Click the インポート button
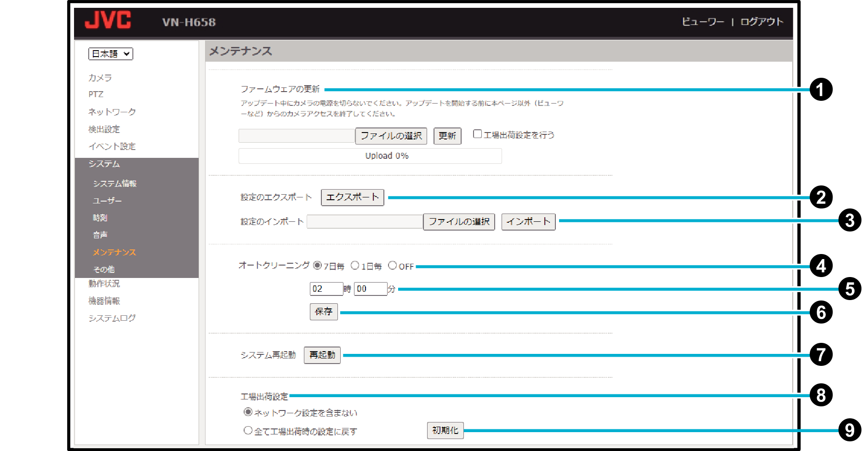868x451 pixels. pyautogui.click(x=528, y=222)
